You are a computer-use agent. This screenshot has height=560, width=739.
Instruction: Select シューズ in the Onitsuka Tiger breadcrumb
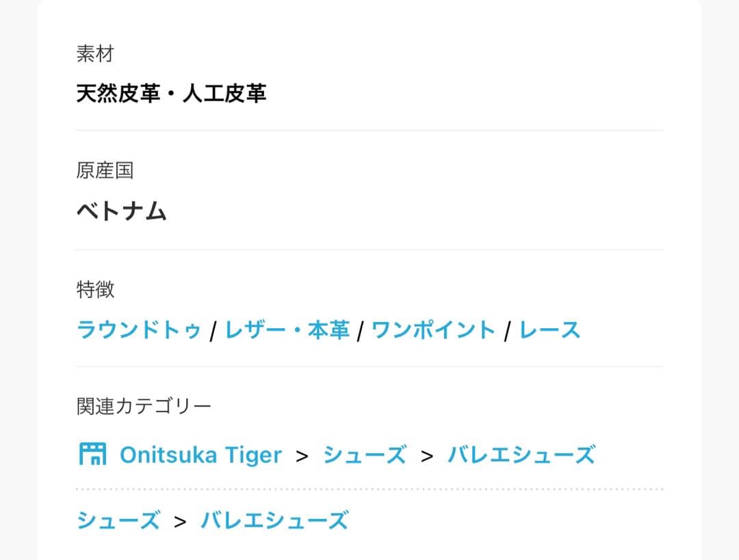(364, 455)
